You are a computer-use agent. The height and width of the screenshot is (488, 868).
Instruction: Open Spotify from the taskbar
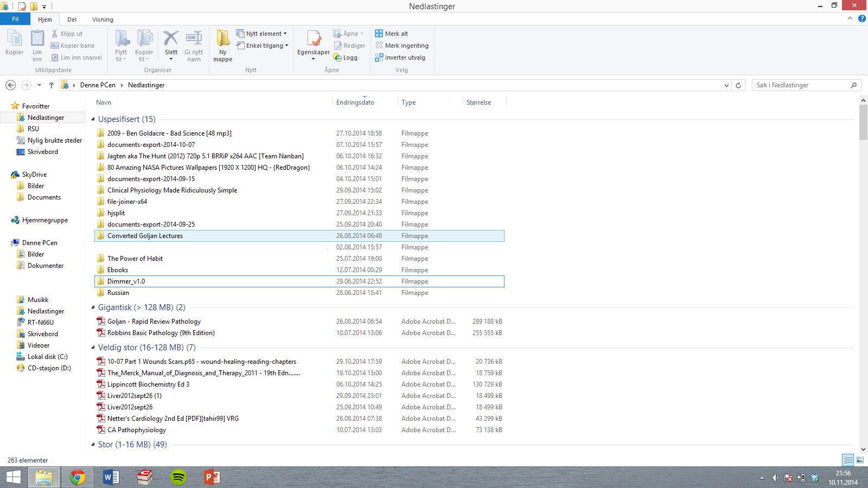coord(178,477)
